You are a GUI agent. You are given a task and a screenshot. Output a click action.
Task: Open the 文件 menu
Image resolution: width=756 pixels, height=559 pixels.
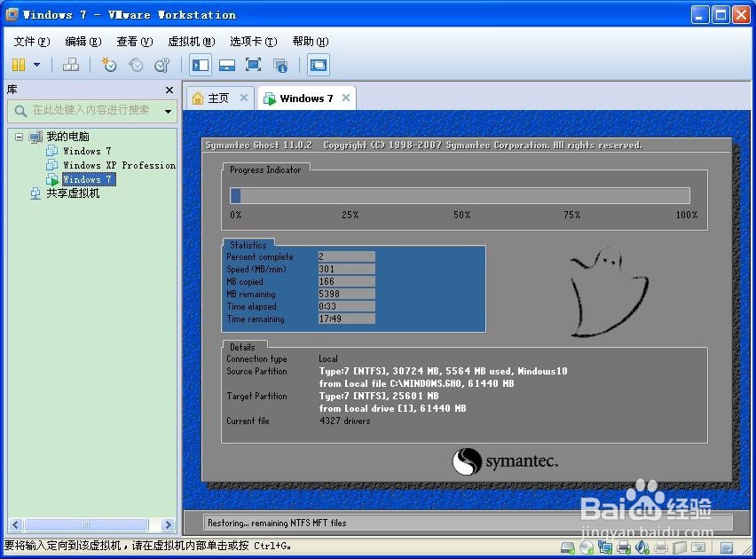click(x=31, y=42)
